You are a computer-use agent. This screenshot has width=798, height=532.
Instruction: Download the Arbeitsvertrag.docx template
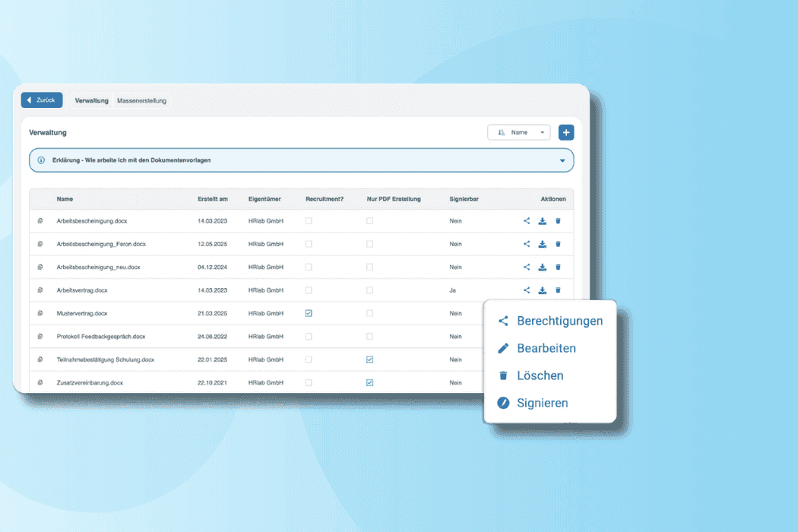point(542,290)
